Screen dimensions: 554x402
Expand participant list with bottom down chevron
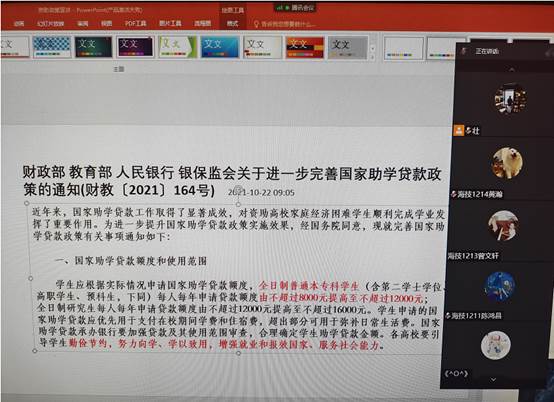click(493, 380)
